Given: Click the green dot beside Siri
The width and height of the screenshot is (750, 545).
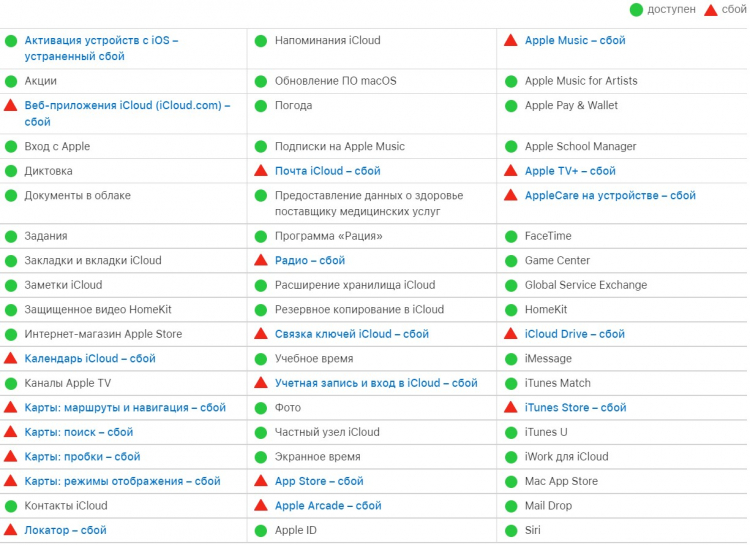Looking at the screenshot, I should (x=511, y=531).
